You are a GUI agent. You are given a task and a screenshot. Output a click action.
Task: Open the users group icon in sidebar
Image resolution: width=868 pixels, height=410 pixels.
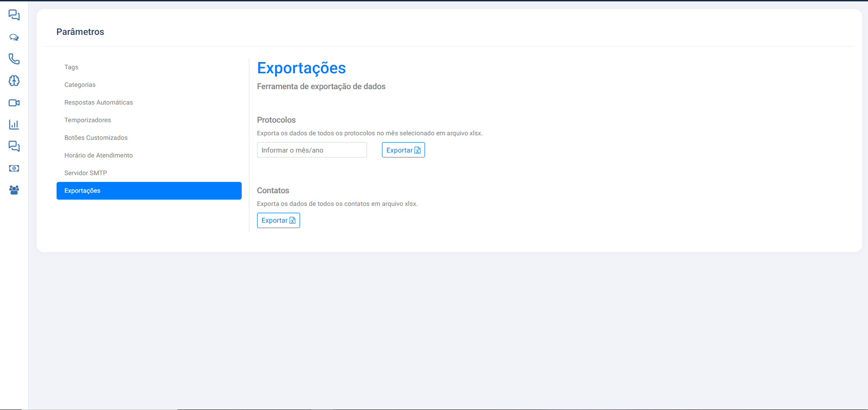pos(14,190)
